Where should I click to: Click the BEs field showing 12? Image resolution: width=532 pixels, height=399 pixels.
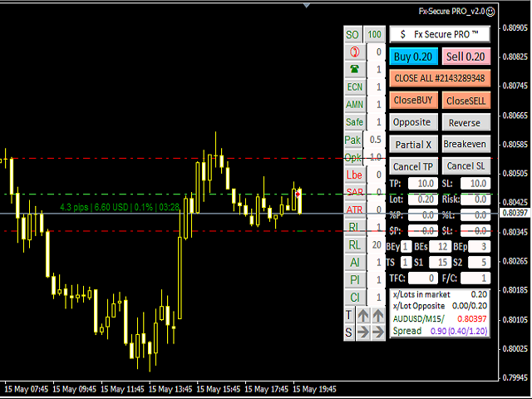click(440, 247)
